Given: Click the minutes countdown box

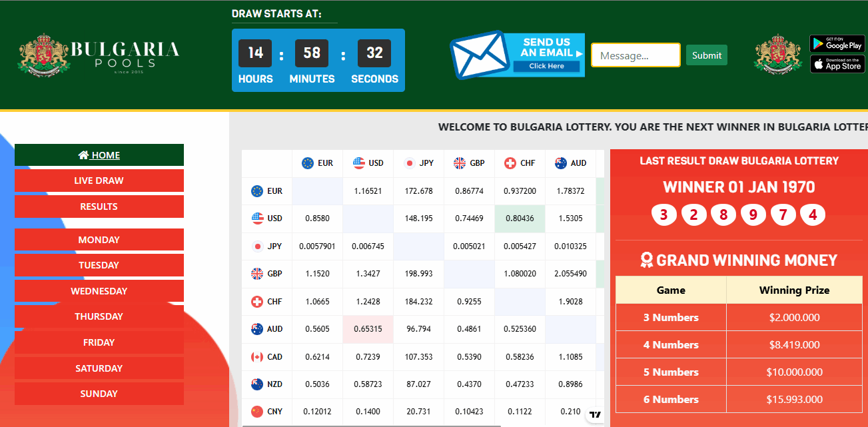Looking at the screenshot, I should point(312,53).
